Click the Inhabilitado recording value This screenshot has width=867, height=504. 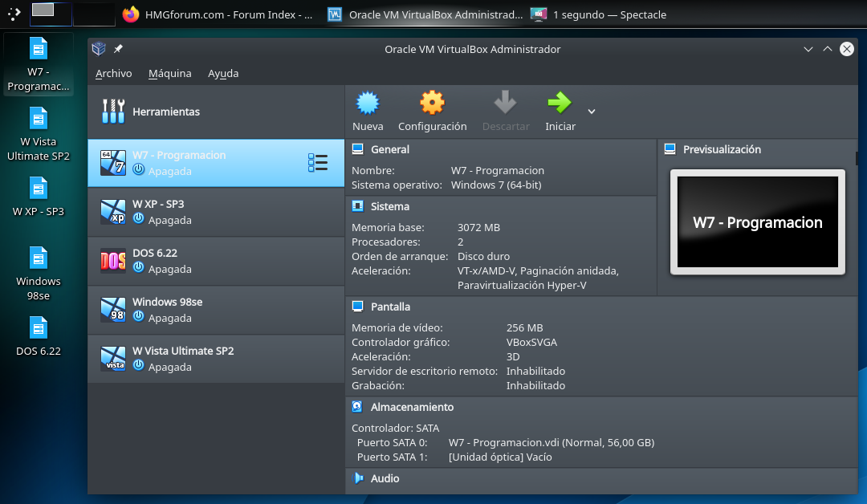(x=535, y=385)
